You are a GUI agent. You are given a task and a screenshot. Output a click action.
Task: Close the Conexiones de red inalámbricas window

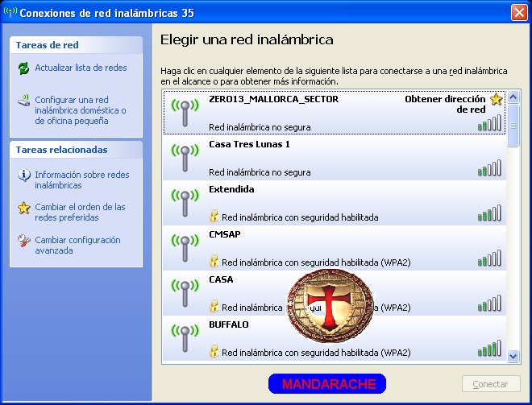(519, 12)
